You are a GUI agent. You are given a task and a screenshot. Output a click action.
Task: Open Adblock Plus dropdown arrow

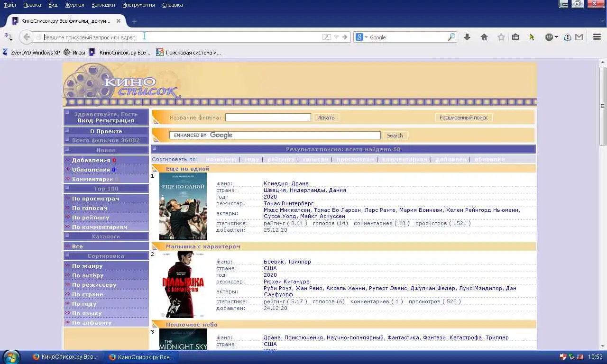coord(556,37)
